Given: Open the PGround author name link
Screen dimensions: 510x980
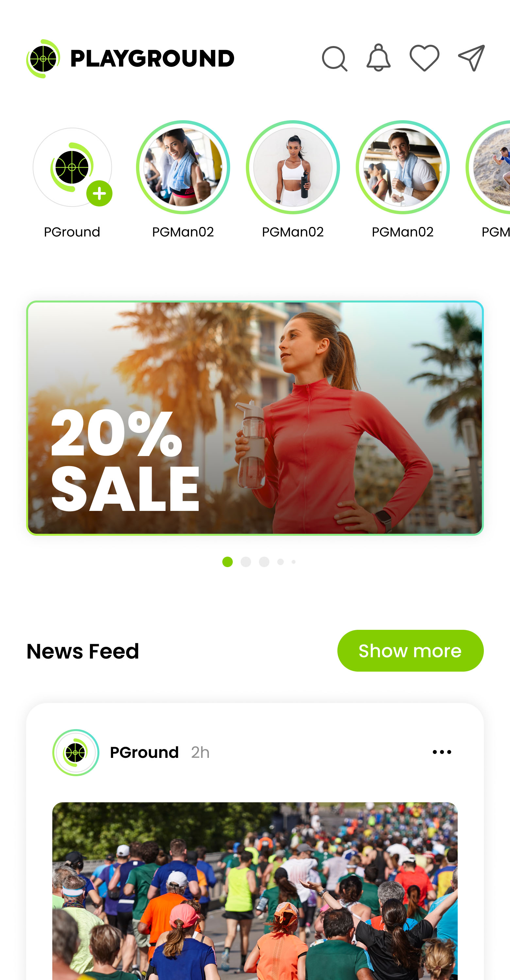Looking at the screenshot, I should tap(144, 753).
